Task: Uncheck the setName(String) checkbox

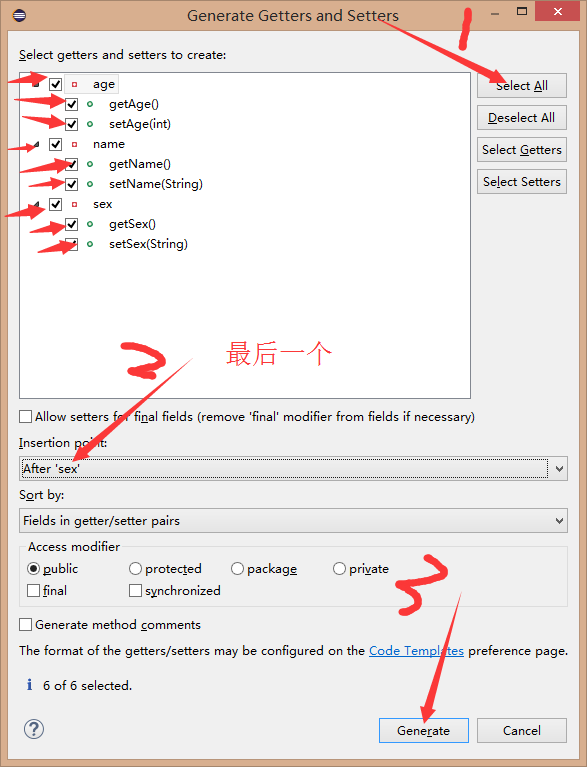Action: pos(71,184)
